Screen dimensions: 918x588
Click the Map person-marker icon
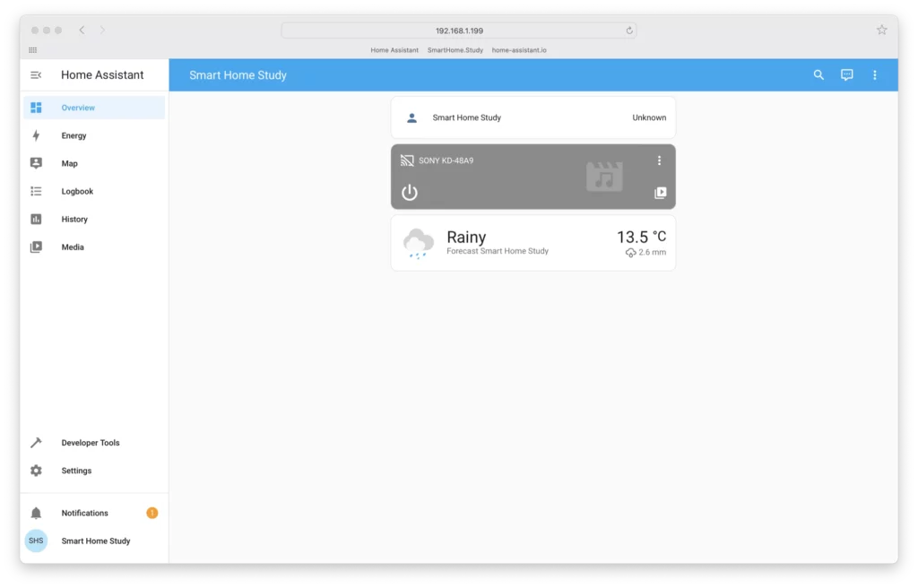coord(36,163)
